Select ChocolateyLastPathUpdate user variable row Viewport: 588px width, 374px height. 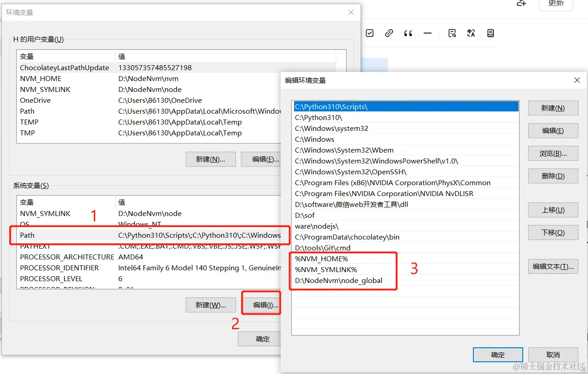[177, 67]
